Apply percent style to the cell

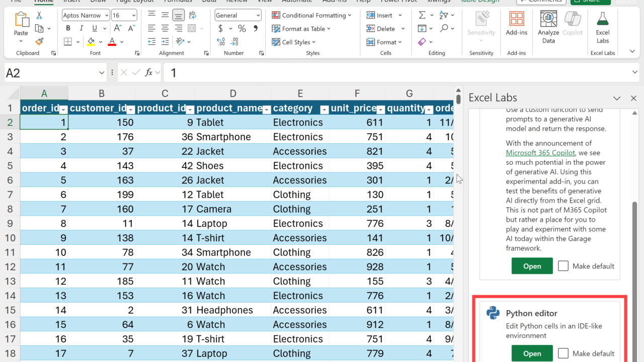[x=242, y=29]
